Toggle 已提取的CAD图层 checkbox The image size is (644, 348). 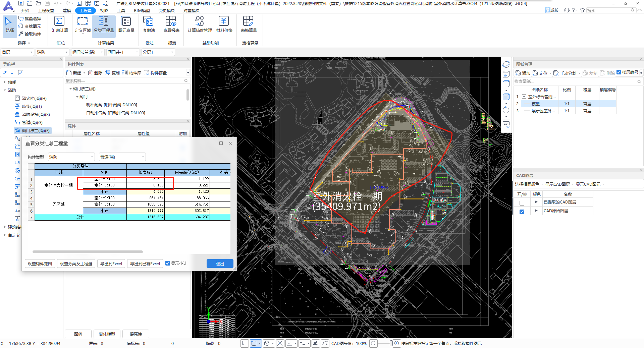522,203
